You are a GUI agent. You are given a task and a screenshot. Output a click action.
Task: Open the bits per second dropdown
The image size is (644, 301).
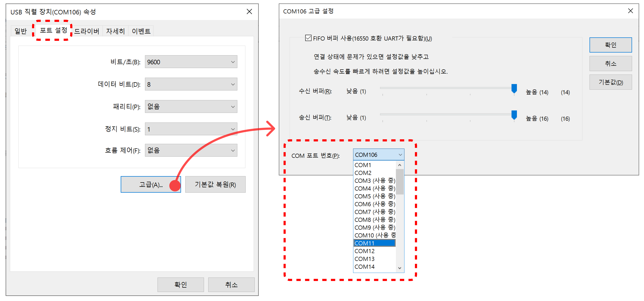pos(191,62)
